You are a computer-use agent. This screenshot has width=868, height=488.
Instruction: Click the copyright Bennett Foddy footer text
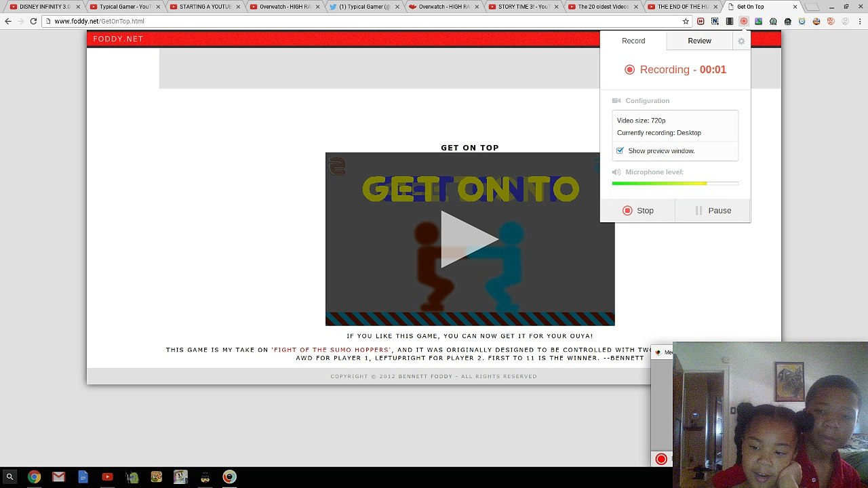(x=433, y=376)
